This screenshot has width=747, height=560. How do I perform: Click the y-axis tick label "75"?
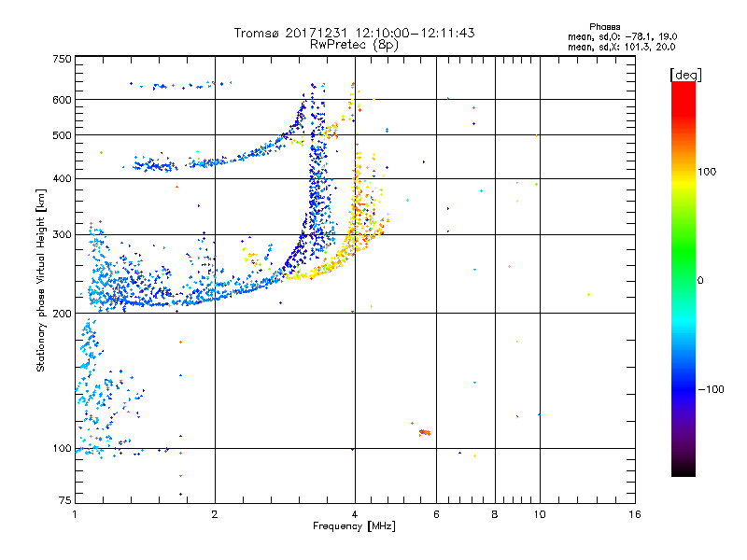click(x=65, y=500)
